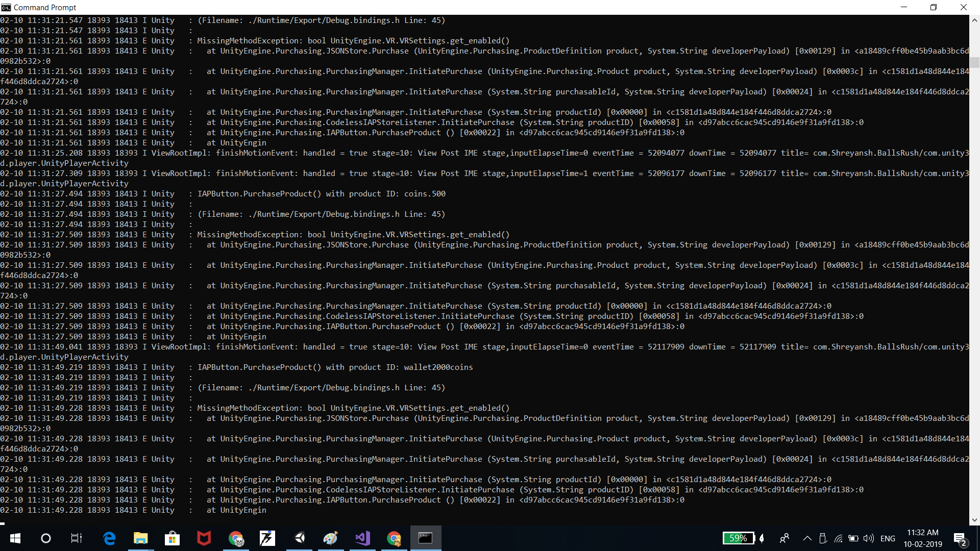Open McAfee from the taskbar
980x551 pixels.
(204, 538)
